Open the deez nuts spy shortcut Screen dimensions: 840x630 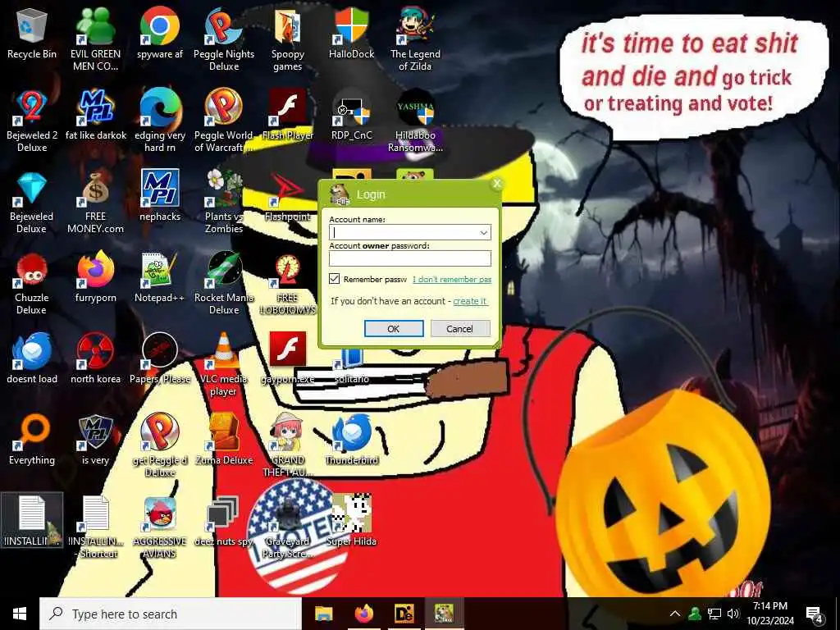click(224, 521)
